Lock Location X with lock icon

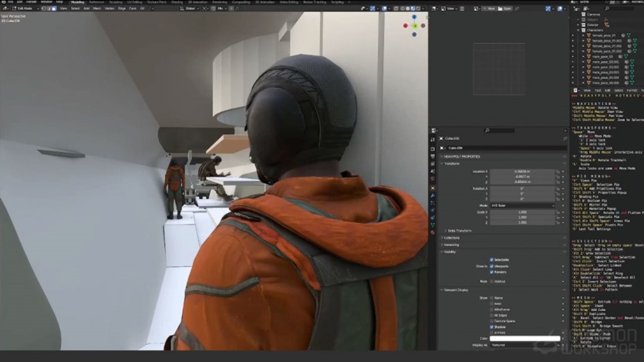558,171
